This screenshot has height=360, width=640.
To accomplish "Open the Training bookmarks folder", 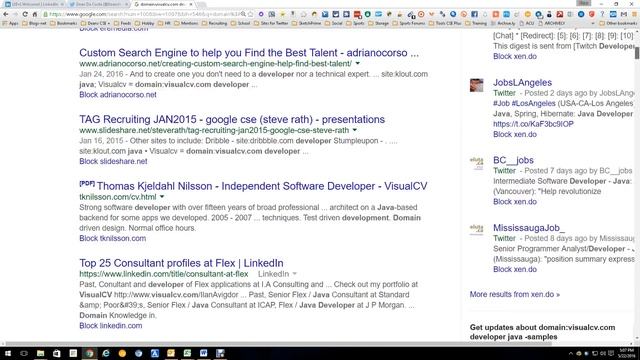I will [x=476, y=23].
